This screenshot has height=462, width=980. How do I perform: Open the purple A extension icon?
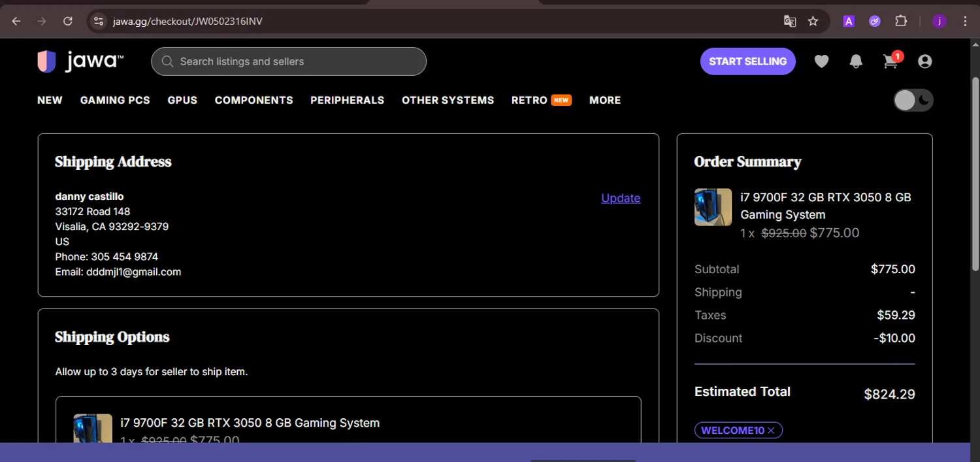(x=849, y=21)
